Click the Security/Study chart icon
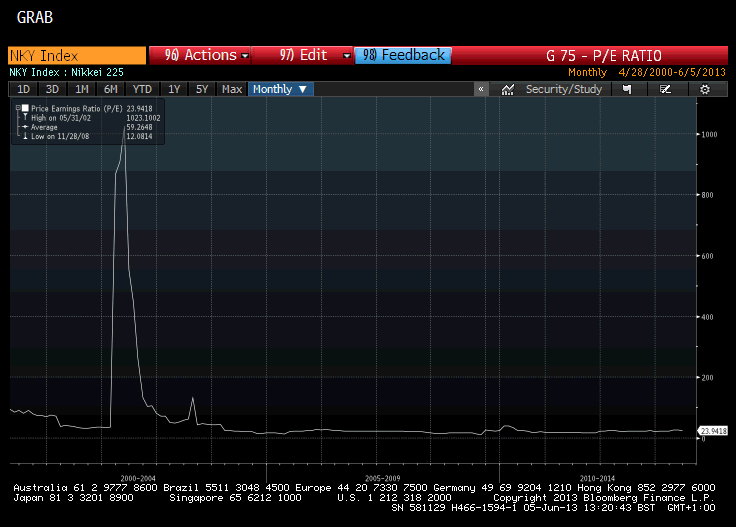Image resolution: width=736 pixels, height=527 pixels. coord(507,90)
